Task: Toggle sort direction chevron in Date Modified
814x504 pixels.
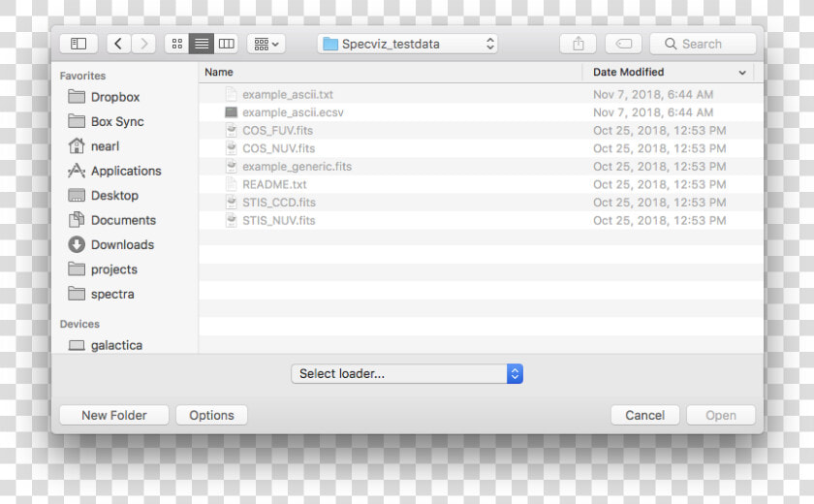Action: (x=742, y=73)
